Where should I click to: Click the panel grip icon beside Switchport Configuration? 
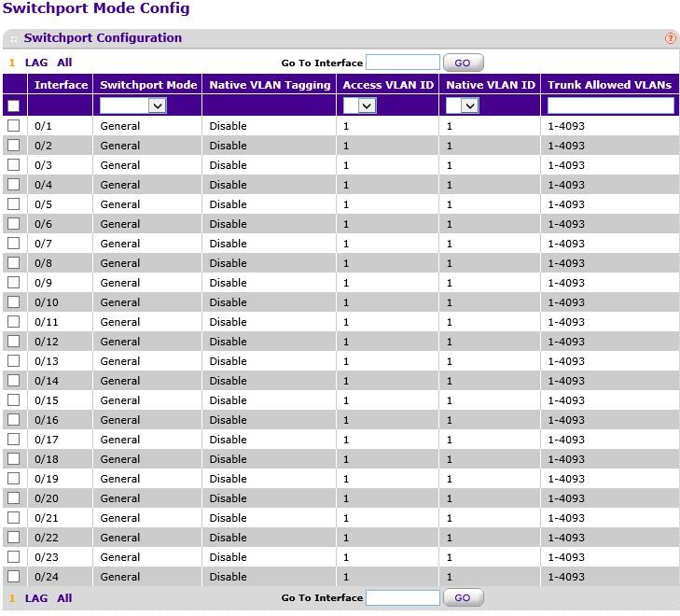pos(13,39)
